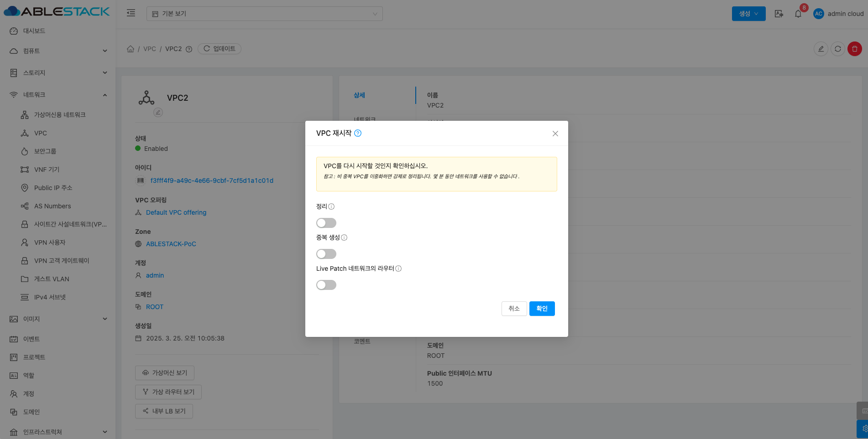The height and width of the screenshot is (439, 868).
Task: Click info icon next to 정리 label
Action: 331,207
